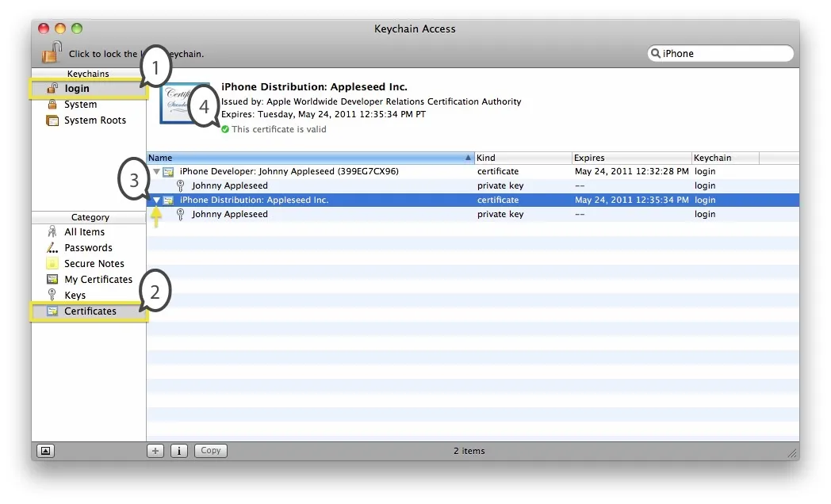Select private key under iPhone Developer certificate

[x=473, y=185]
